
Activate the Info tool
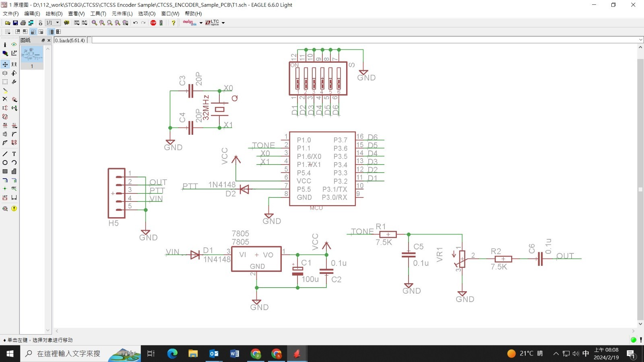coord(5,44)
